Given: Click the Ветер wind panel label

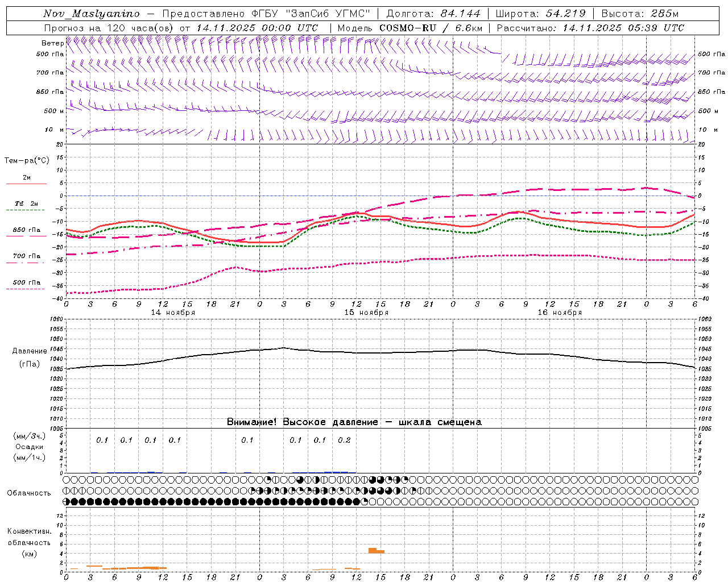Looking at the screenshot, I should [52, 43].
